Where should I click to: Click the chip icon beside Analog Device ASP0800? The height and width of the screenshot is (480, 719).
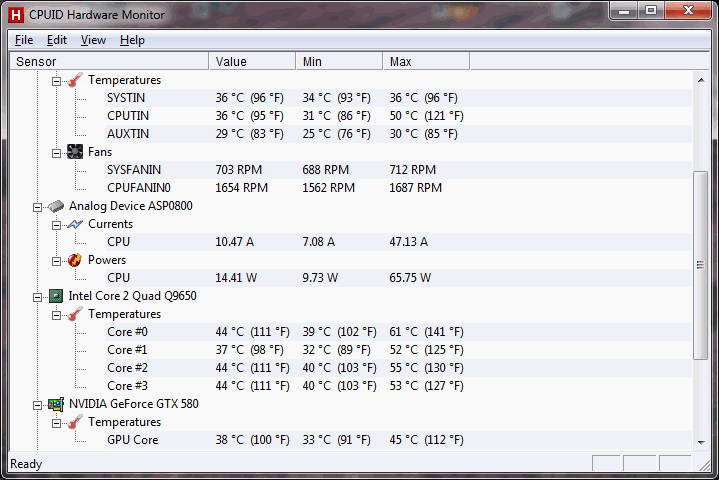pyautogui.click(x=56, y=206)
